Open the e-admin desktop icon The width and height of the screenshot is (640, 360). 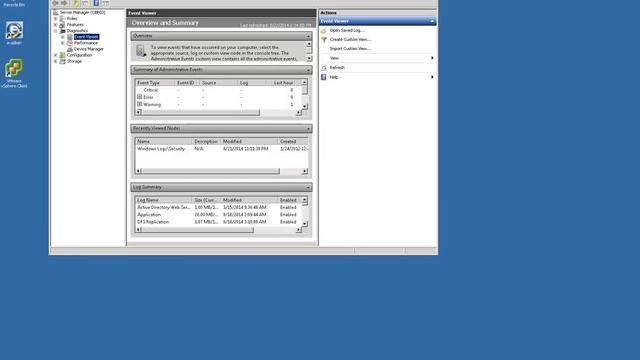[14, 33]
